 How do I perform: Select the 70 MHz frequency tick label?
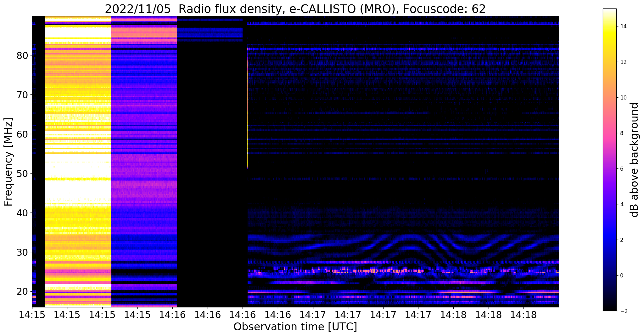(23, 95)
